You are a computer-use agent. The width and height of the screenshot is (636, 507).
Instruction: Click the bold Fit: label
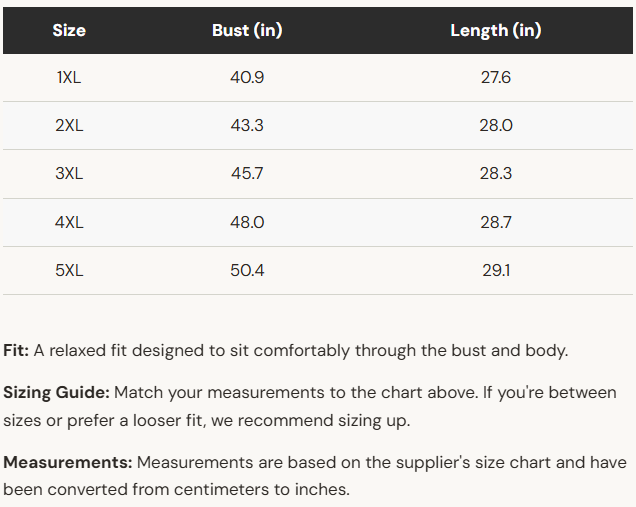[x=16, y=350]
